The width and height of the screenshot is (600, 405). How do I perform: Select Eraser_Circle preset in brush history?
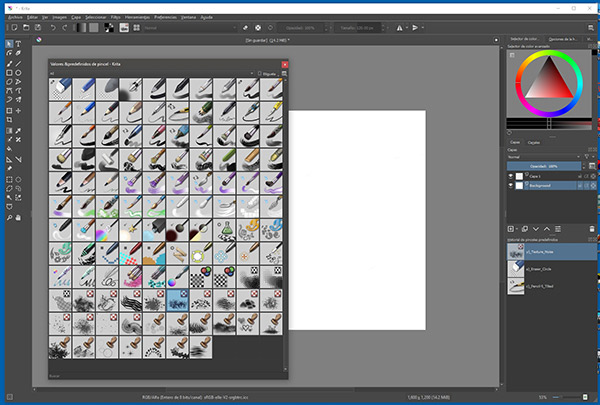552,269
